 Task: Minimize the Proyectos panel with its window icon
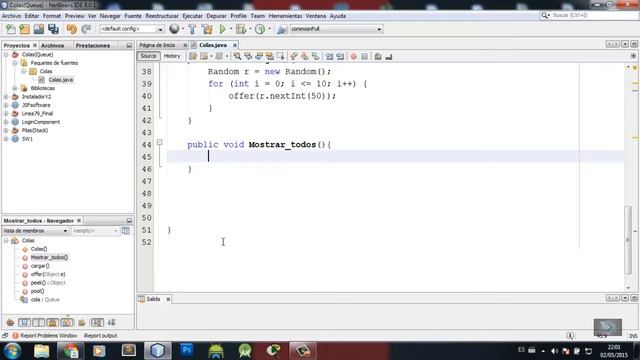pyautogui.click(x=129, y=45)
